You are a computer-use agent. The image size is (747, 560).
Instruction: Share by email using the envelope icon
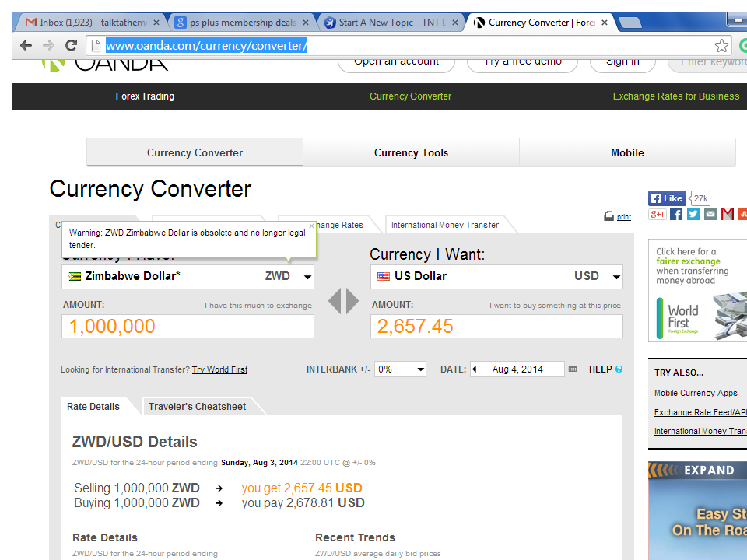point(710,214)
